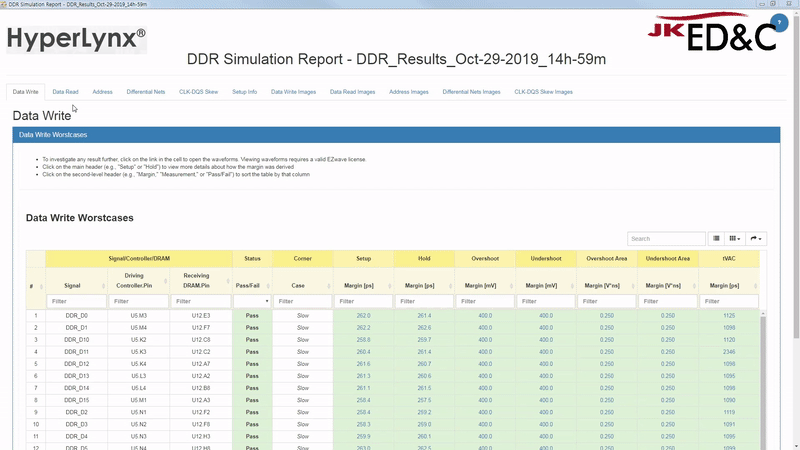Switch to the Data Read tab
Viewport: 800px width, 450px height.
65,91
